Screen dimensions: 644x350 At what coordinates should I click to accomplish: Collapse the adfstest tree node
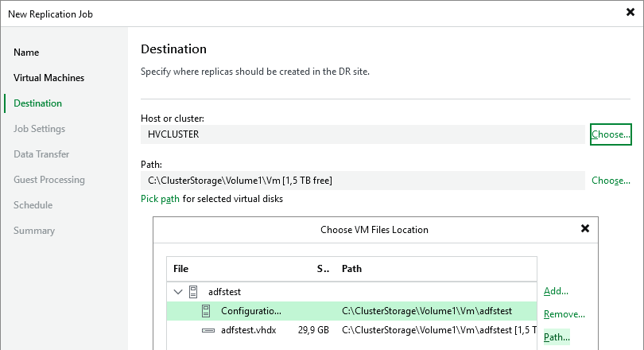click(x=178, y=292)
